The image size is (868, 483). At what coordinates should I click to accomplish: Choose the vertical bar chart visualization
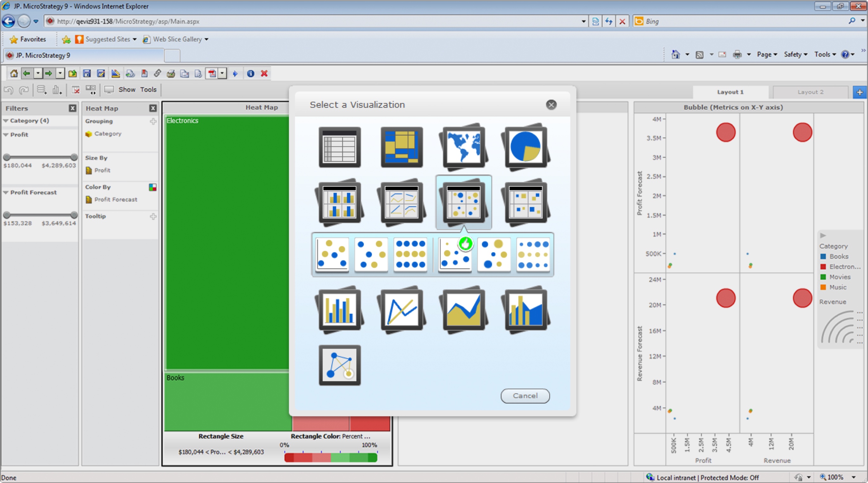[340, 310]
